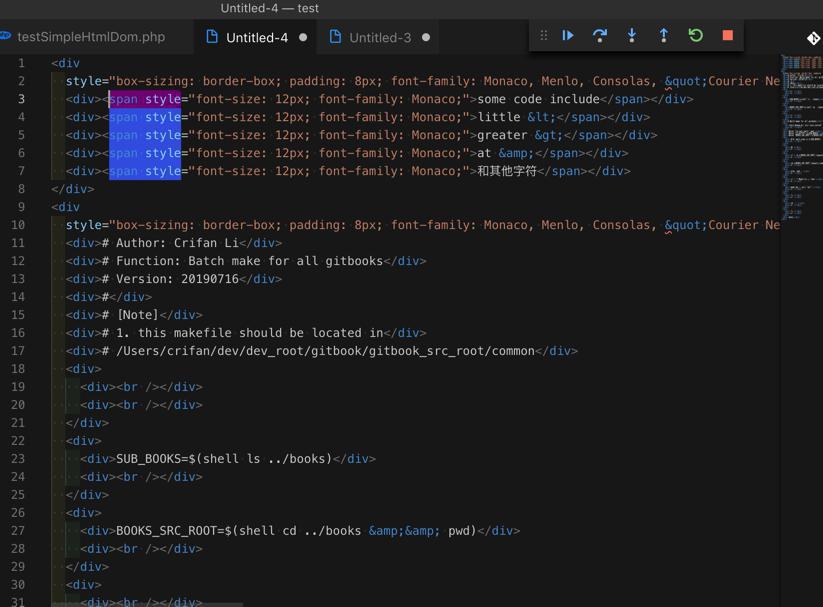Click the Step Into arrow icon

tap(632, 35)
